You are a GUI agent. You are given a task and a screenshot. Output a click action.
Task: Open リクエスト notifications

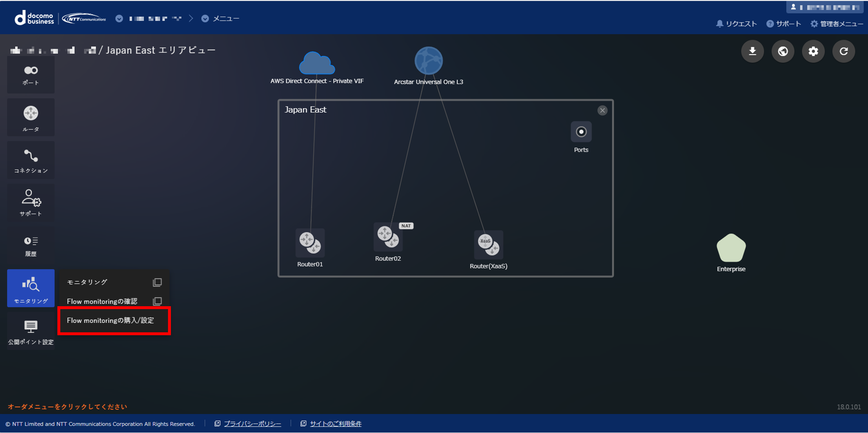pos(737,24)
